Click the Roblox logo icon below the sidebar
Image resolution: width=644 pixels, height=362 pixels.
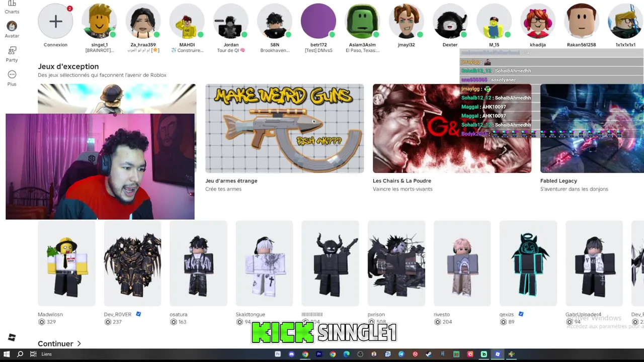pyautogui.click(x=12, y=338)
